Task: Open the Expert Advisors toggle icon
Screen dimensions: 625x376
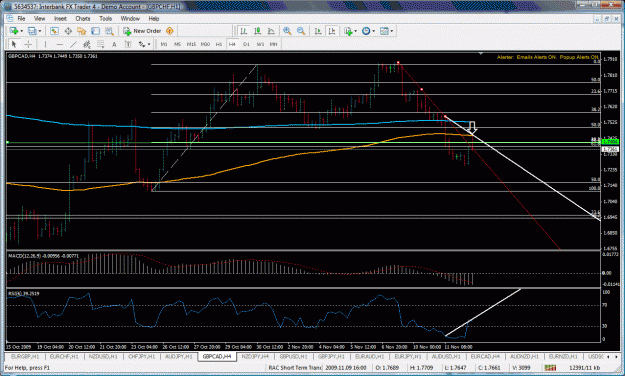Action: 170,31
